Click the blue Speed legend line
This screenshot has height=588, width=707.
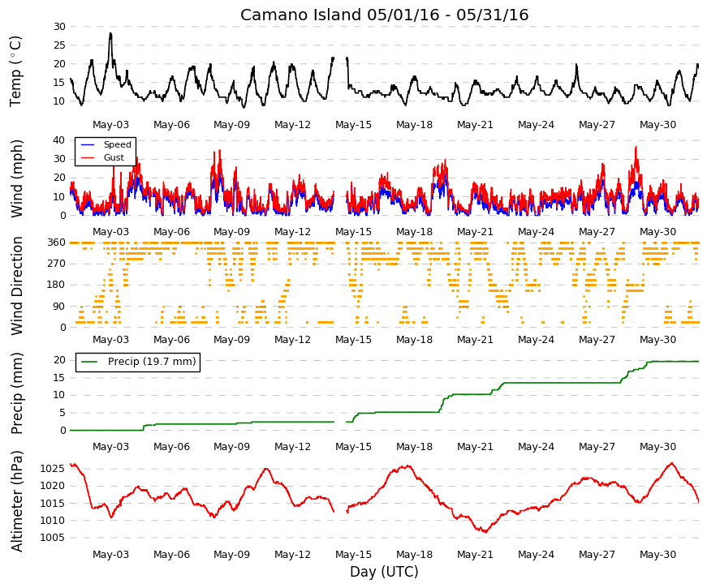coord(87,144)
